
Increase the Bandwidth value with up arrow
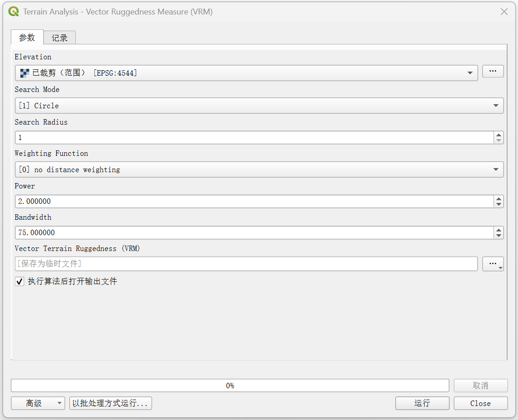[499, 230]
